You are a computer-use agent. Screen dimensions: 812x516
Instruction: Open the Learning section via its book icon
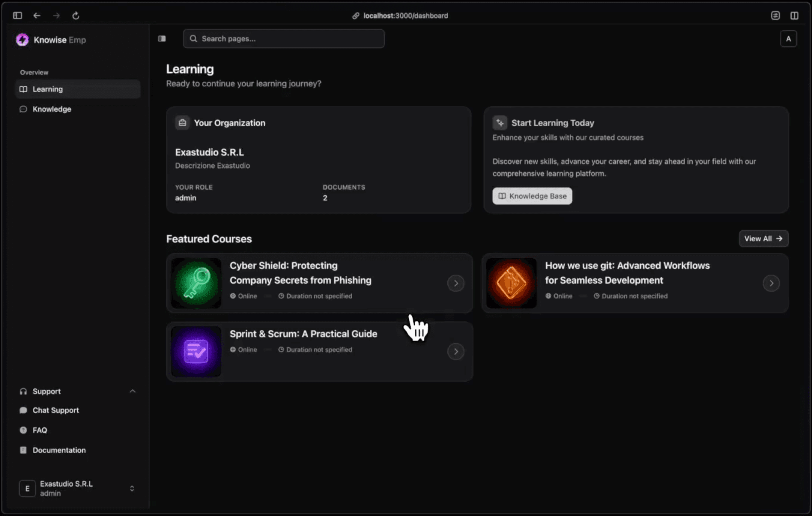(x=23, y=89)
